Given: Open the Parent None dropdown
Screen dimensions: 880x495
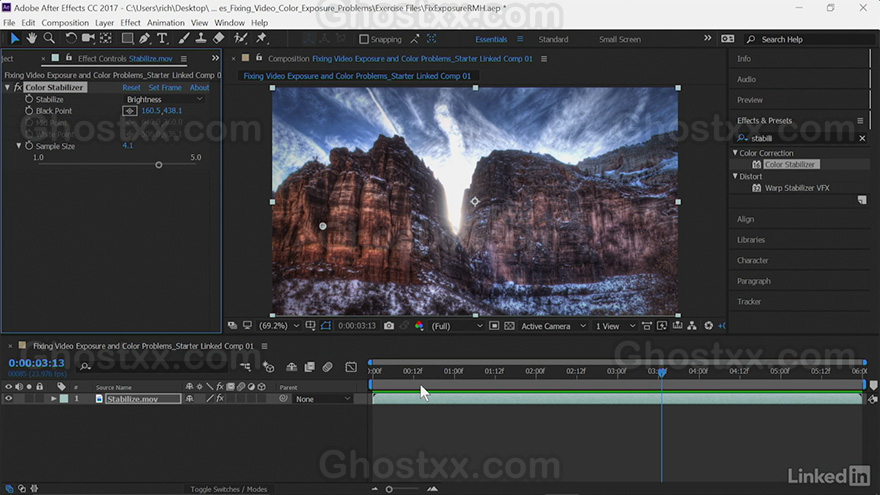Looking at the screenshot, I should pyautogui.click(x=323, y=399).
